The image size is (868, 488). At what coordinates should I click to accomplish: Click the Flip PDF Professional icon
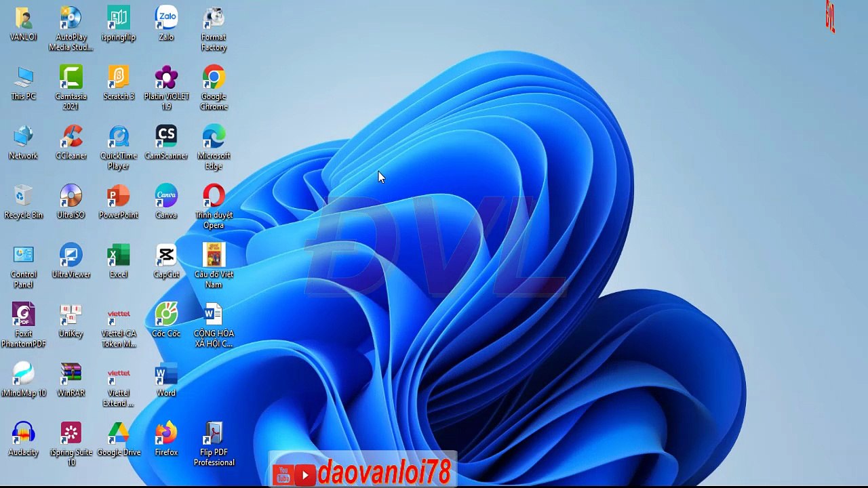214,434
